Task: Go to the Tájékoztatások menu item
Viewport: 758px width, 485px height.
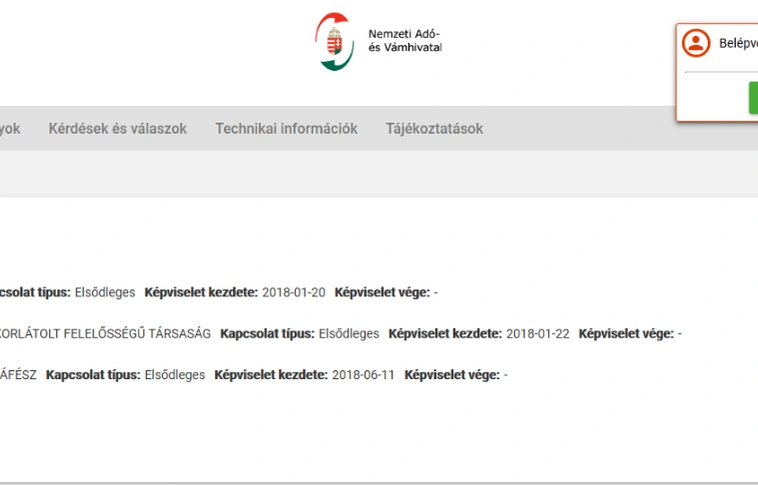Action: pos(434,129)
